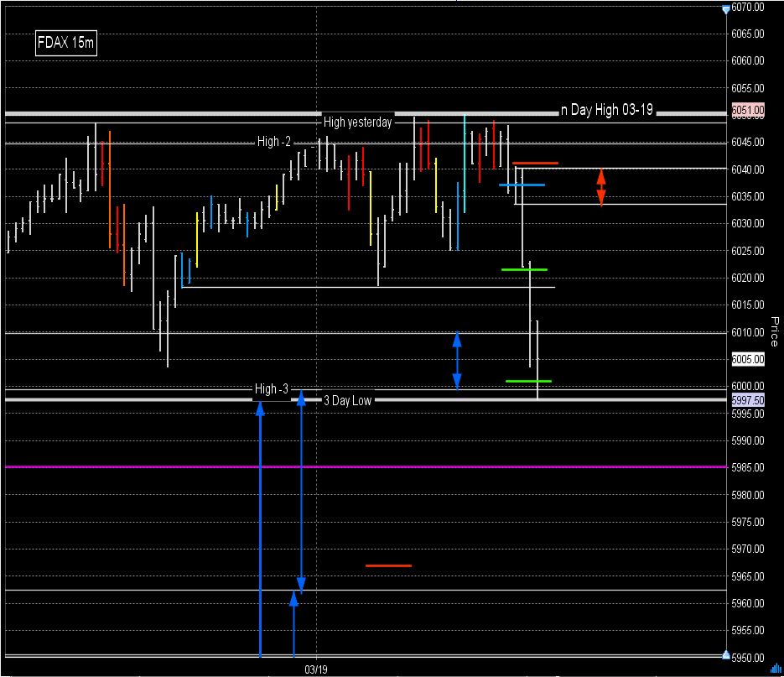784x677 pixels.
Task: Click the 5985.00 price axis label
Action: pos(748,468)
